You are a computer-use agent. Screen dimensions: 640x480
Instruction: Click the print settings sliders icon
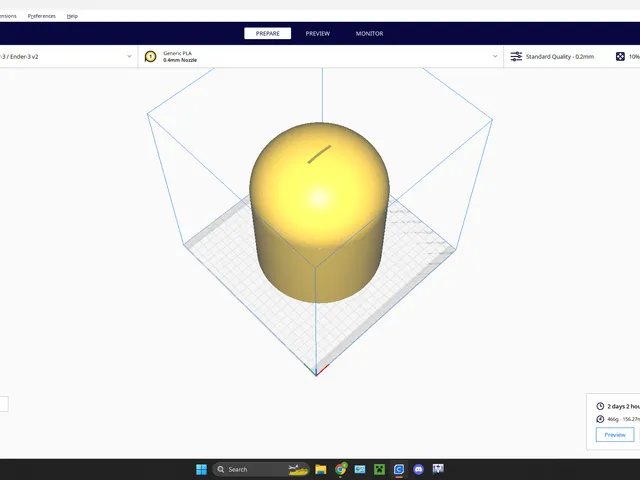point(516,56)
